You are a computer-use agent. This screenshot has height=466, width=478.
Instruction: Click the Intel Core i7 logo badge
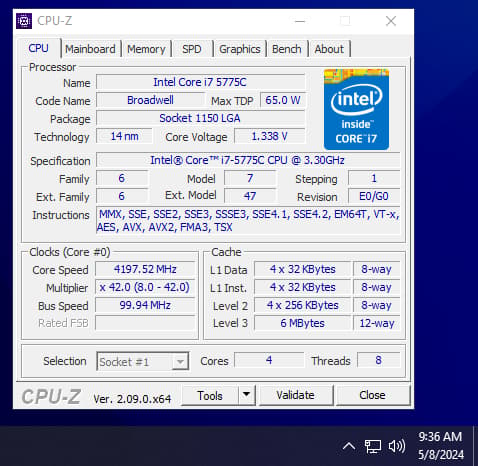[356, 109]
